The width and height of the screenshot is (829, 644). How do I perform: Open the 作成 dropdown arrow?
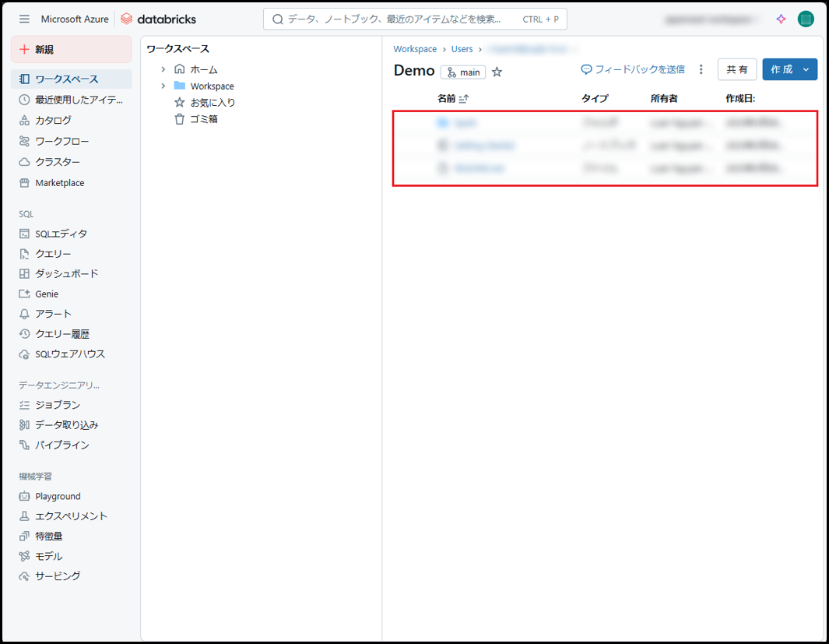coord(806,69)
